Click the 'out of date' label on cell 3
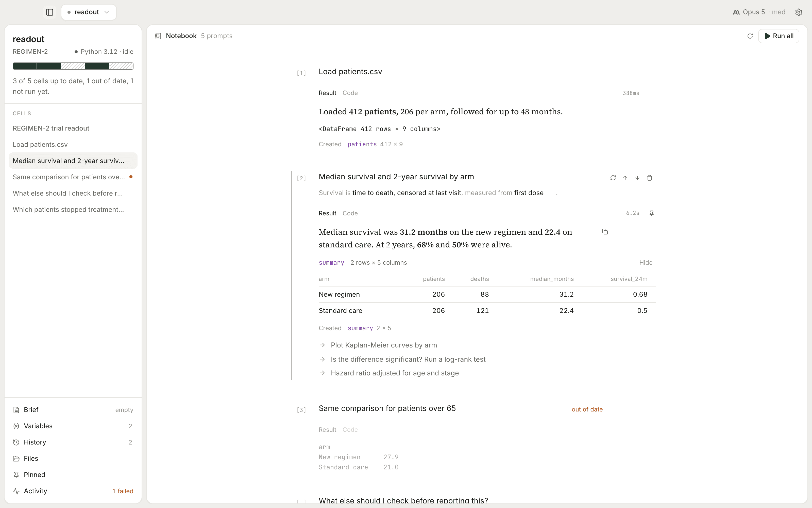Viewport: 812px width, 508px height. coord(587,409)
